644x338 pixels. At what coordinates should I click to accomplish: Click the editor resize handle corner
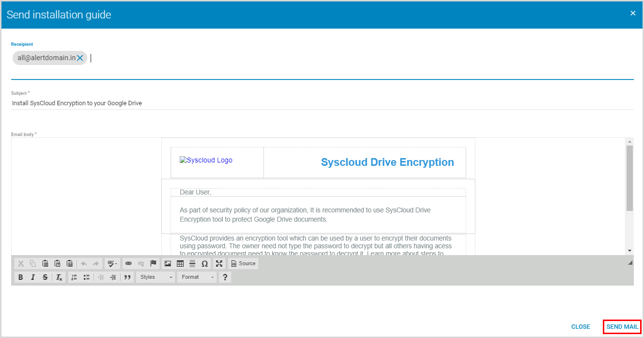point(630,263)
